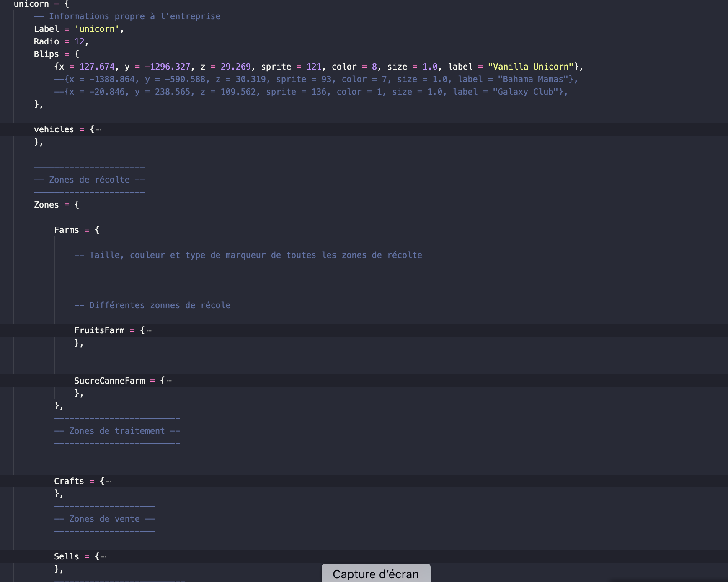Place cursor on the 'unicorn' Label string

[97, 29]
